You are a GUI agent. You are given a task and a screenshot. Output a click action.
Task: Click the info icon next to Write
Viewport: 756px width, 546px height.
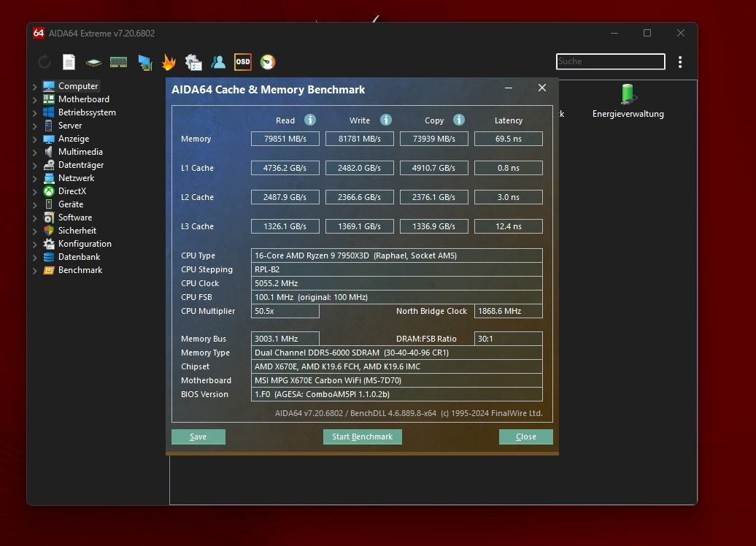point(386,120)
